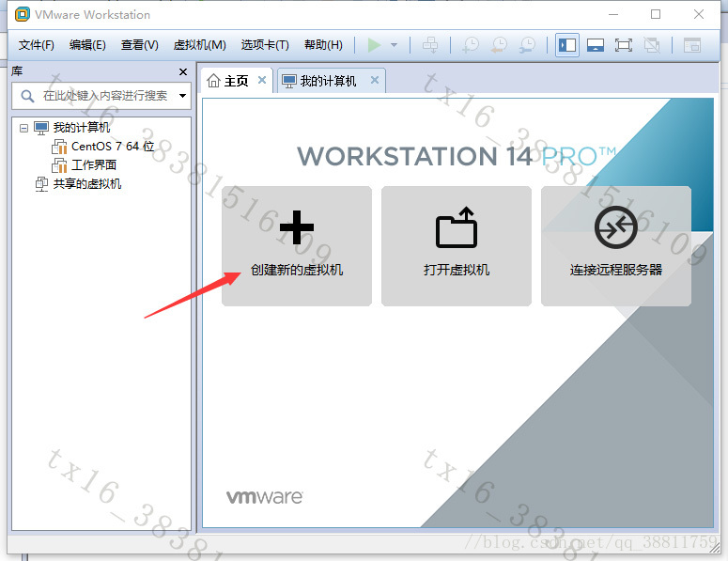Select the 工作界面 virtual machine

[94, 164]
